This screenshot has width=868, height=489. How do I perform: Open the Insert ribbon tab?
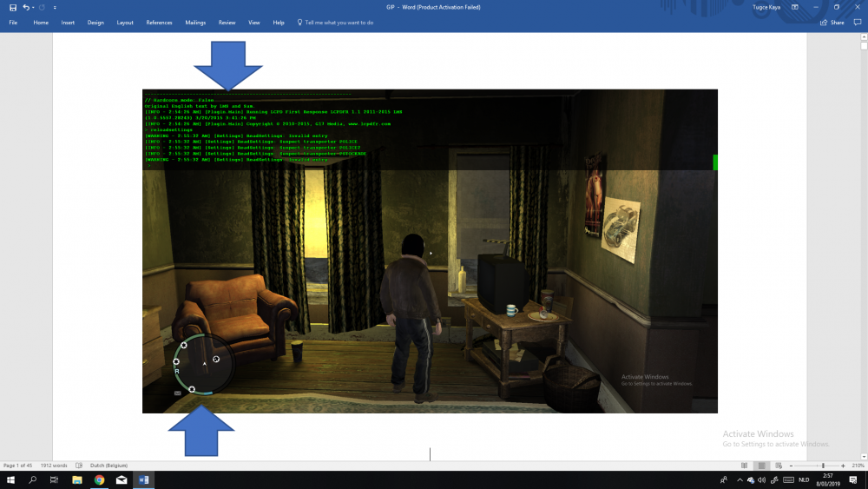[x=68, y=23]
